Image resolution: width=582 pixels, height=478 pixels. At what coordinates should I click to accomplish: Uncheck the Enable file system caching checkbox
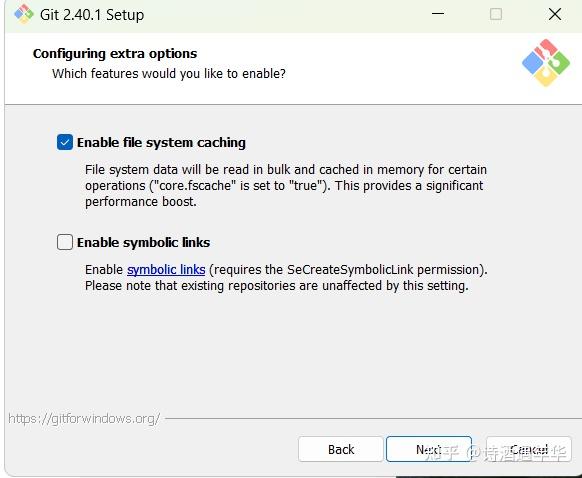65,142
